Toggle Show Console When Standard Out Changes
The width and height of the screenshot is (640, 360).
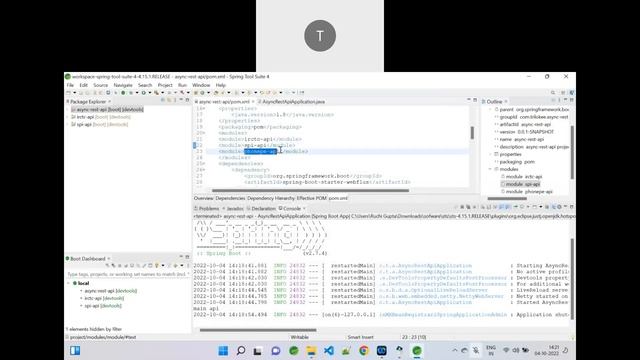[501, 207]
